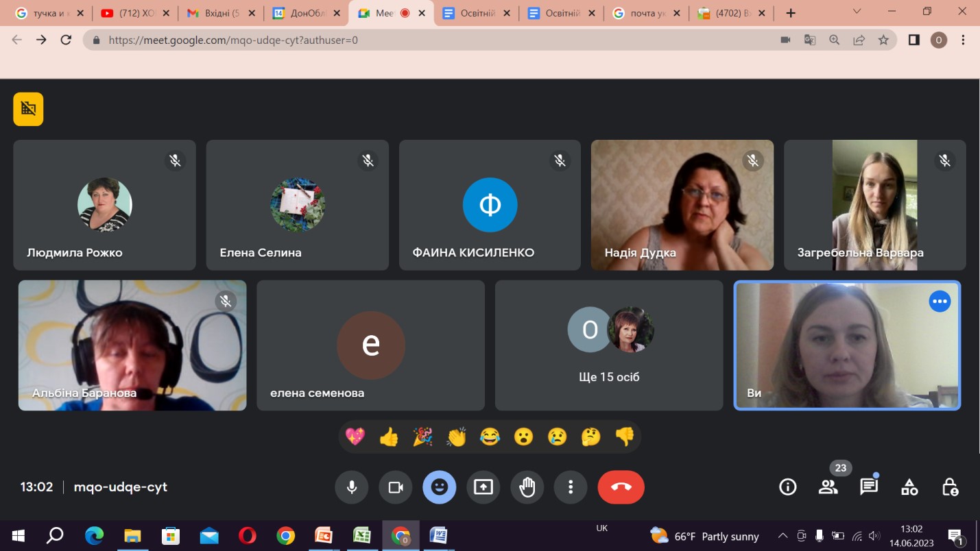980x551 pixels.
Task: Switch to the тучка Google search tab
Action: (49, 13)
